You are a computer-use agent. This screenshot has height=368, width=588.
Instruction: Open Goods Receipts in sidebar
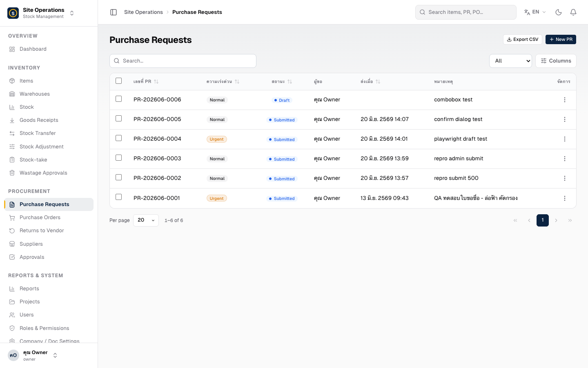[49, 120]
